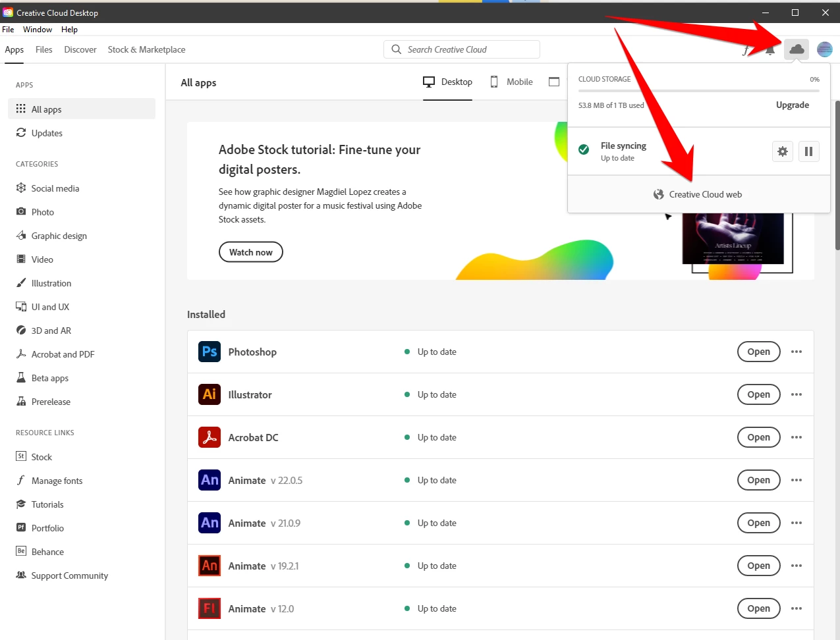Click the Animate v 19.2.1 icon
The image size is (840, 640).
[x=210, y=566]
